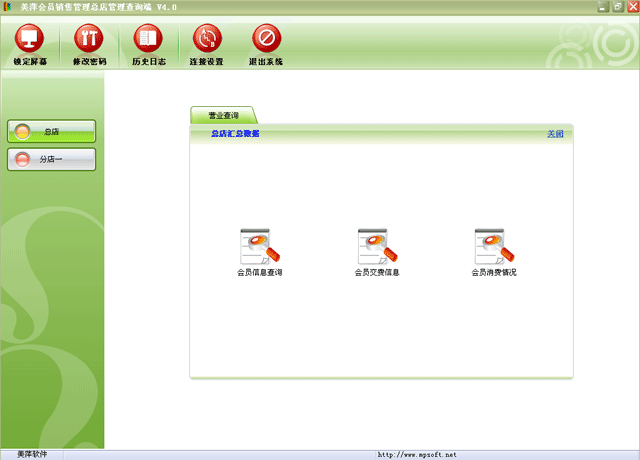Open the 历史日志 history log
The image size is (640, 460).
point(148,40)
